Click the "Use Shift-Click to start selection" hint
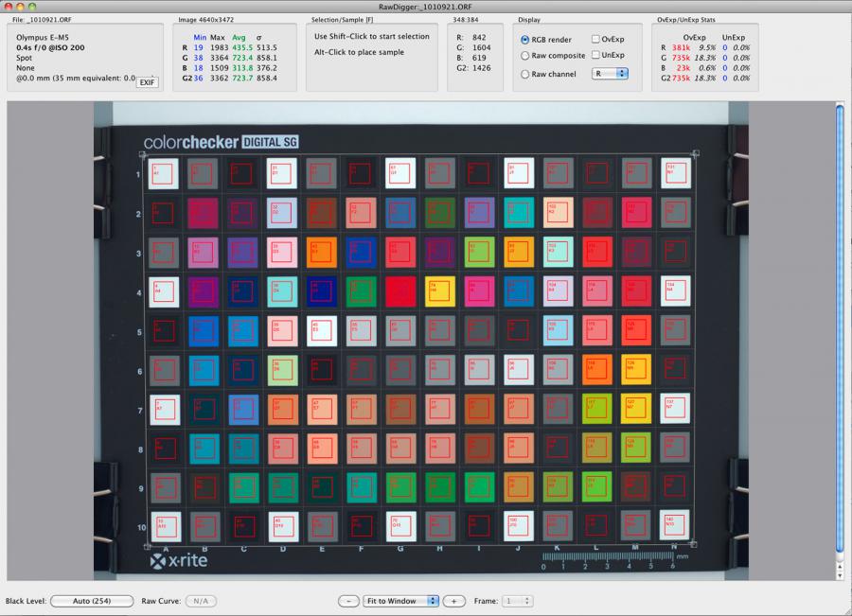 pyautogui.click(x=372, y=36)
